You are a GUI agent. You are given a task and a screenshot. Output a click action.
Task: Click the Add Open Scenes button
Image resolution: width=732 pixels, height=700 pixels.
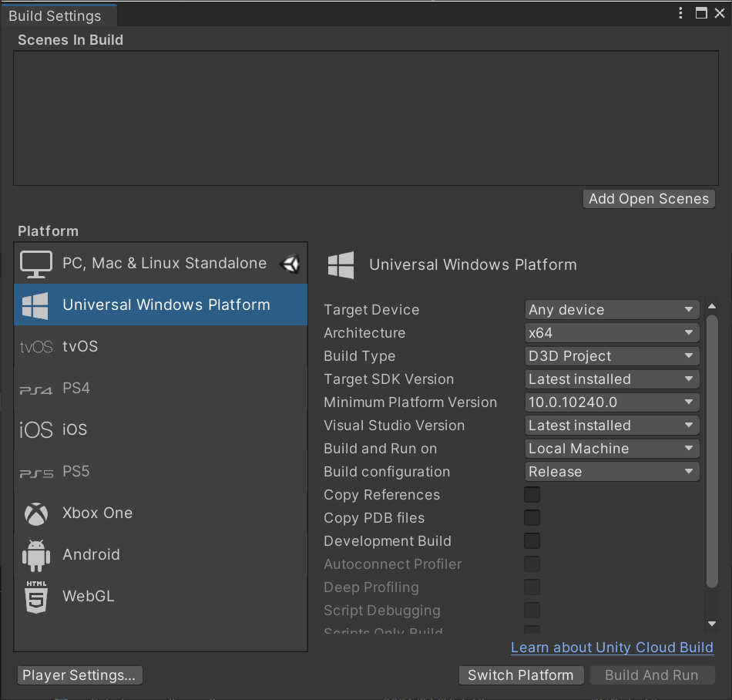point(649,199)
